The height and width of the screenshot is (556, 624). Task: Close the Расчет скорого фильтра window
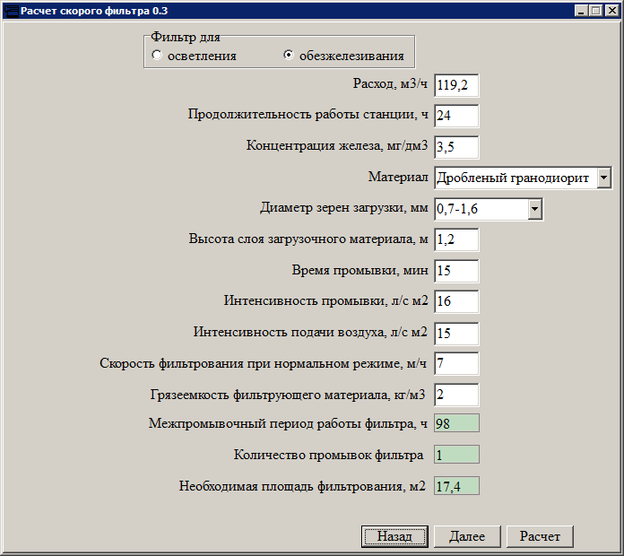[611, 11]
